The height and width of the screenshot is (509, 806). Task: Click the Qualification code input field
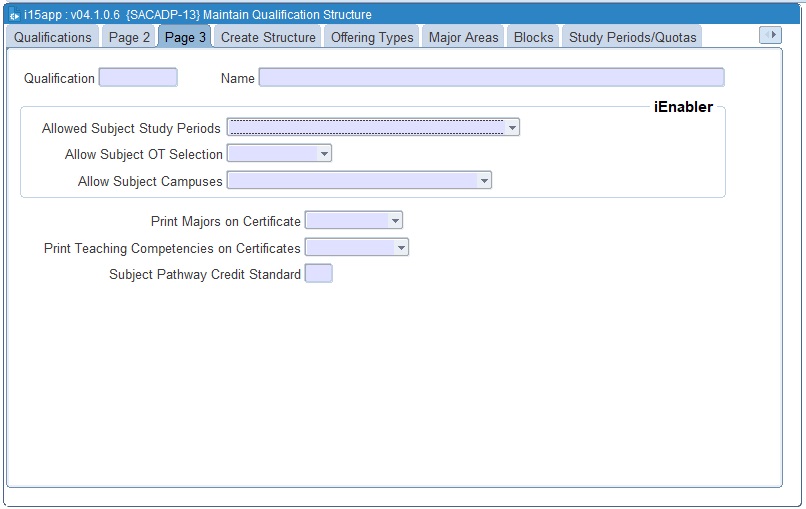pos(138,78)
